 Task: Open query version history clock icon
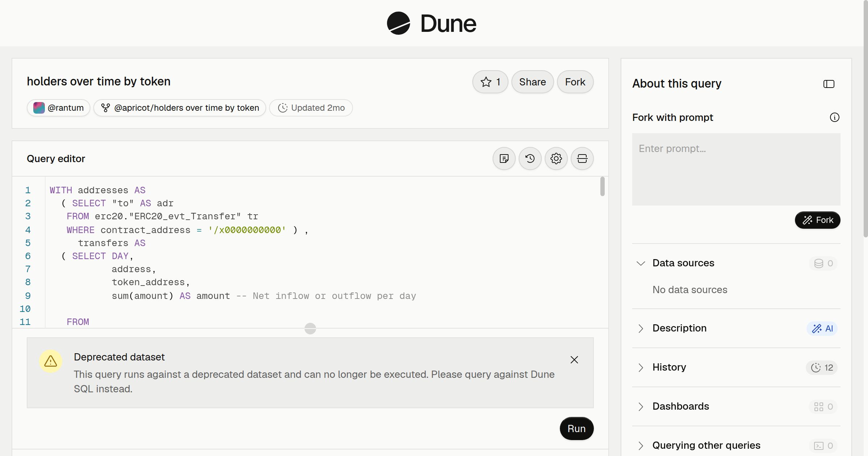530,159
